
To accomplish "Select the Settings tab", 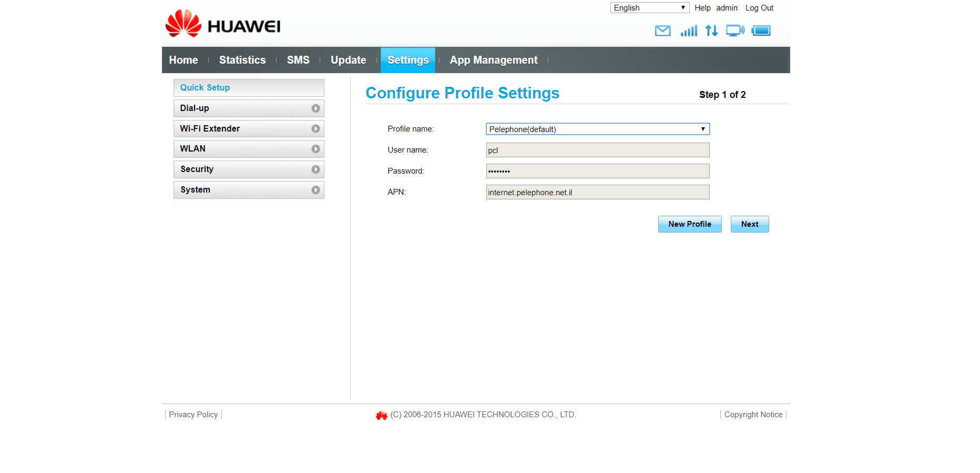I will point(408,60).
